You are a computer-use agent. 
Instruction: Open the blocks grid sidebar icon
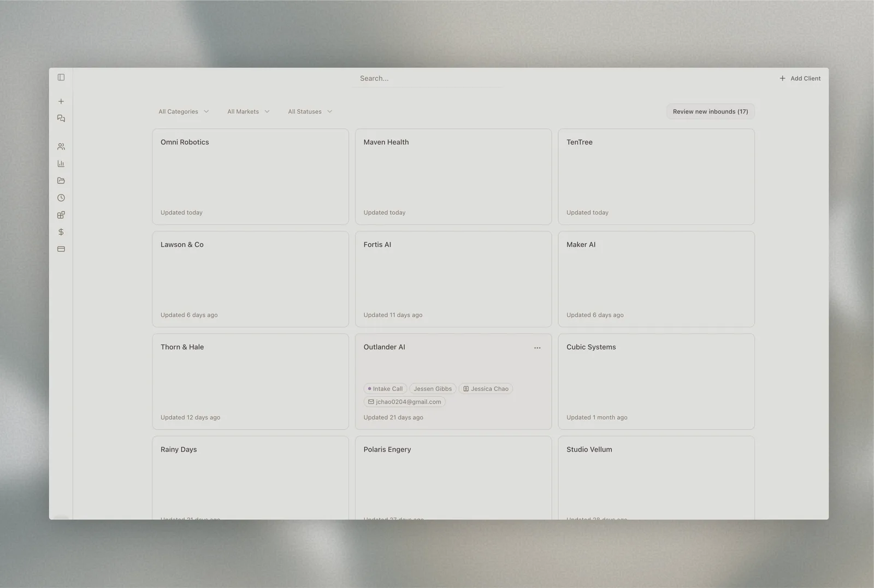tap(61, 215)
